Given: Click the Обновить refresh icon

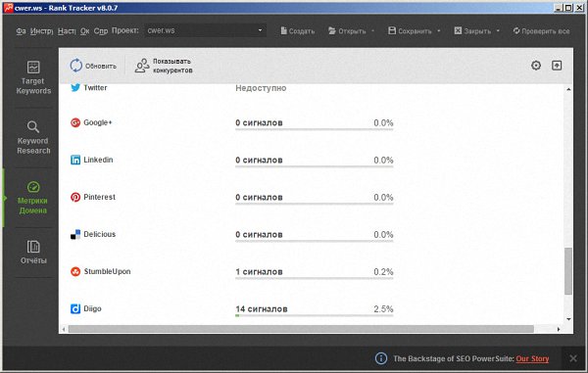Looking at the screenshot, I should (75, 66).
